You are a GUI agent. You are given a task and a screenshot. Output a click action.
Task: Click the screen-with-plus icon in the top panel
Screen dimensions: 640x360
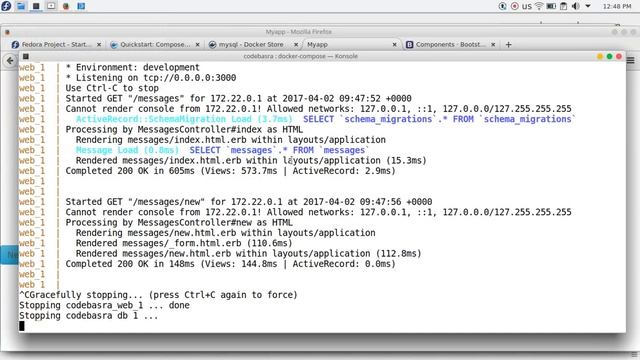coord(51,6)
